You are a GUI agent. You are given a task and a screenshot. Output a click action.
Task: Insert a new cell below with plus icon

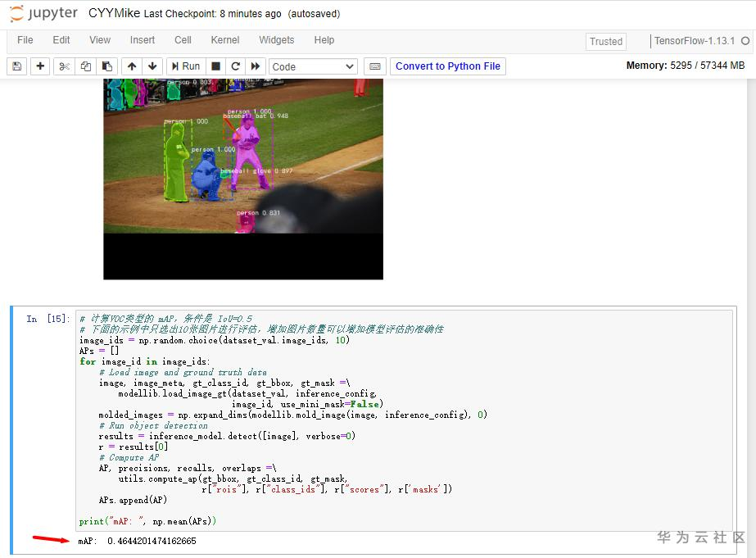coord(40,66)
